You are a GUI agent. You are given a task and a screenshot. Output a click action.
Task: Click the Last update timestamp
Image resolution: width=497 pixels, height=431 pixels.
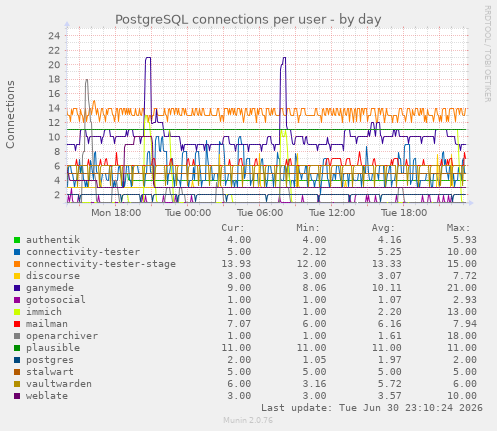[372, 408]
